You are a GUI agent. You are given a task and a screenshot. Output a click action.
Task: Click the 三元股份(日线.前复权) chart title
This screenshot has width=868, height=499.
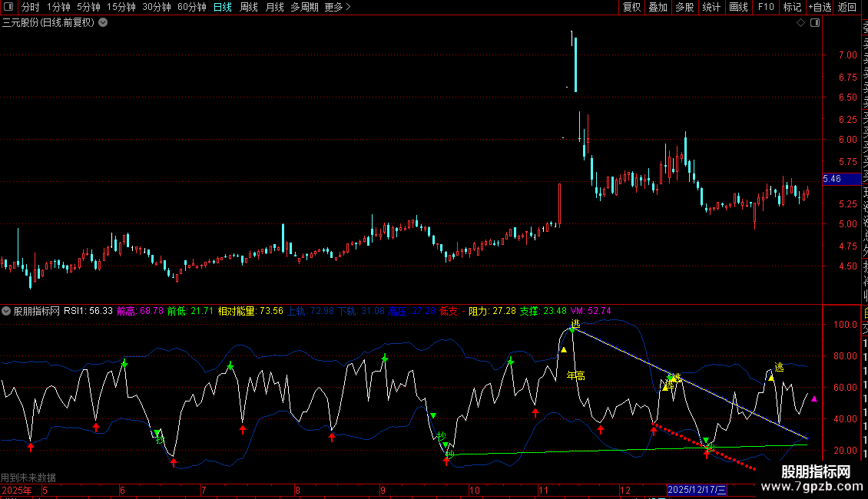coord(48,23)
